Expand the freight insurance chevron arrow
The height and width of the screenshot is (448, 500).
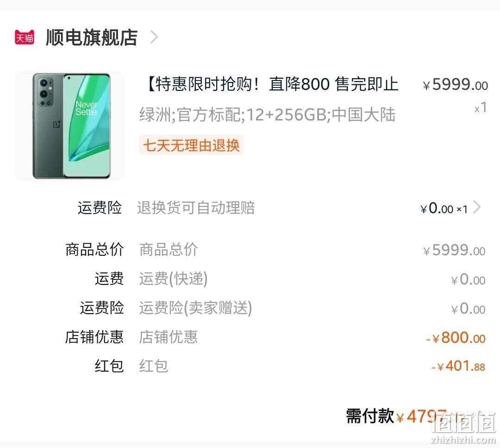coord(477,207)
